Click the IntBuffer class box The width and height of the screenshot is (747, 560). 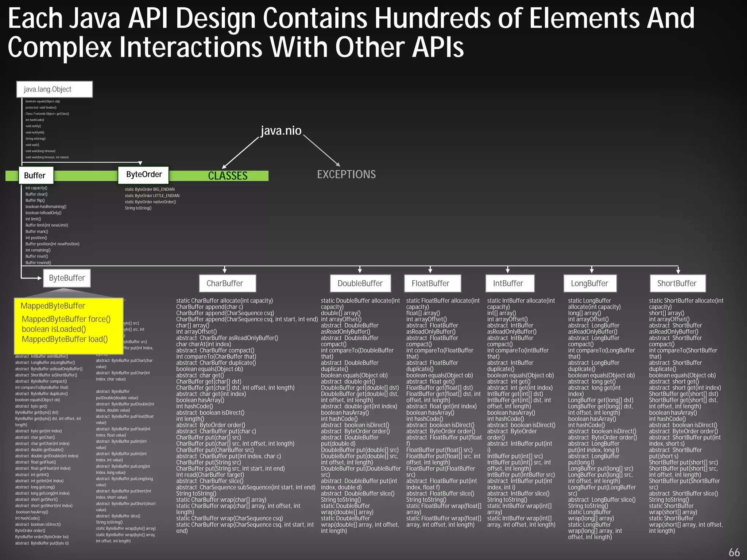pyautogui.click(x=510, y=283)
